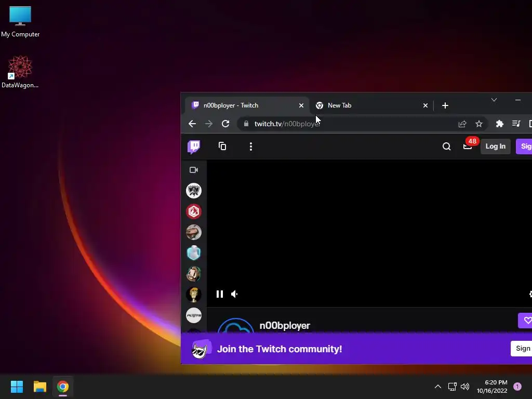Open a new browser tab with plus

(x=445, y=105)
